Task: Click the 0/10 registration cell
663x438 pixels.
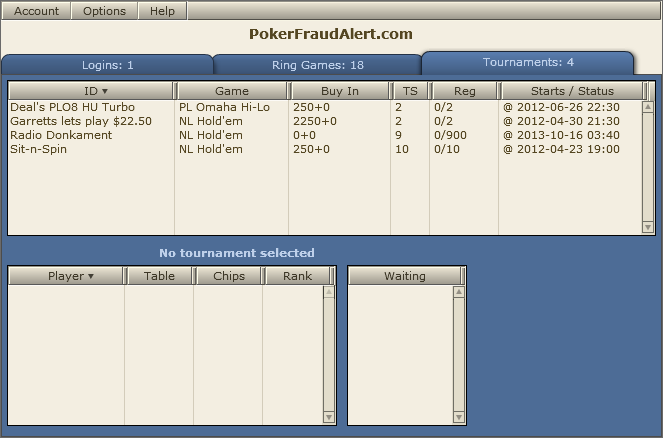Action: coord(447,149)
